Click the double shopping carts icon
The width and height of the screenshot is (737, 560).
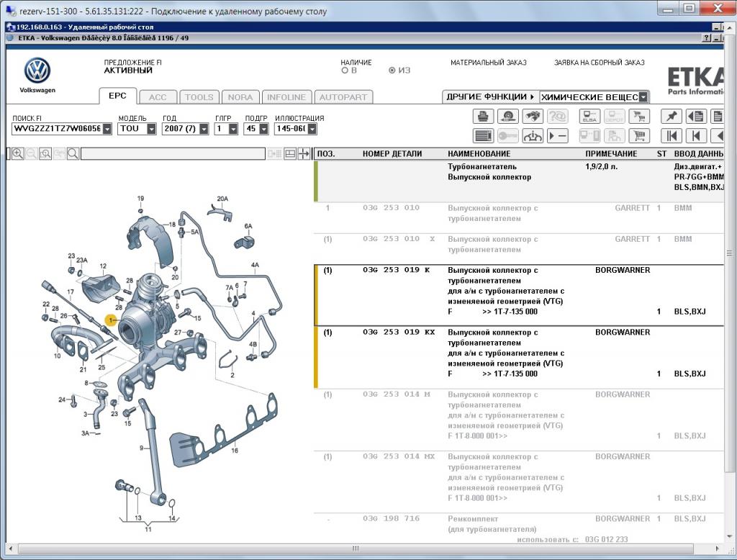tap(639, 116)
